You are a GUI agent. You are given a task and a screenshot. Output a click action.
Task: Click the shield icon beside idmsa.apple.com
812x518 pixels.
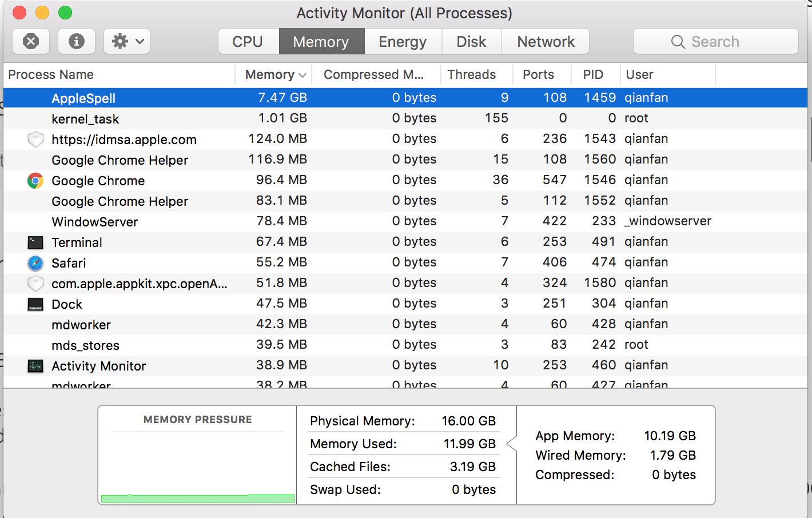coord(35,140)
